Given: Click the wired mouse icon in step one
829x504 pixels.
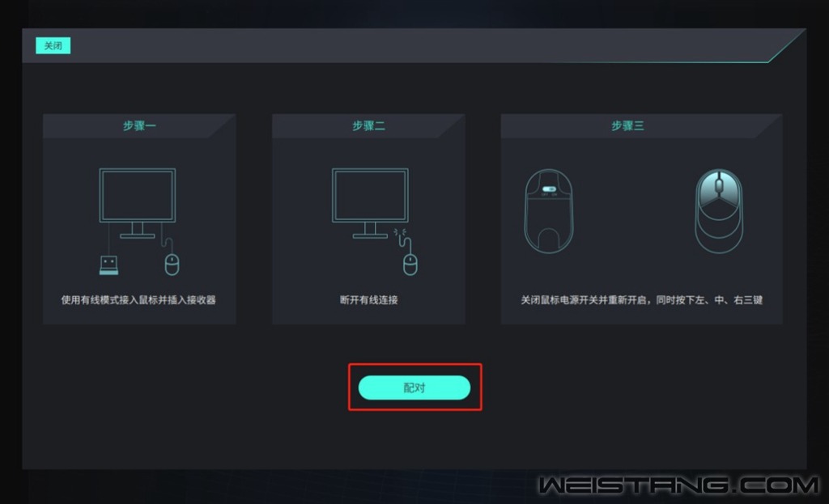Looking at the screenshot, I should [172, 265].
